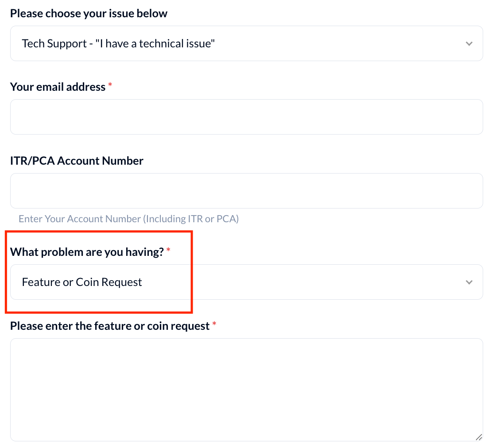Click the chevron in the Tech Support dropdown
Viewport: 496px width, 448px height.
pyautogui.click(x=469, y=44)
